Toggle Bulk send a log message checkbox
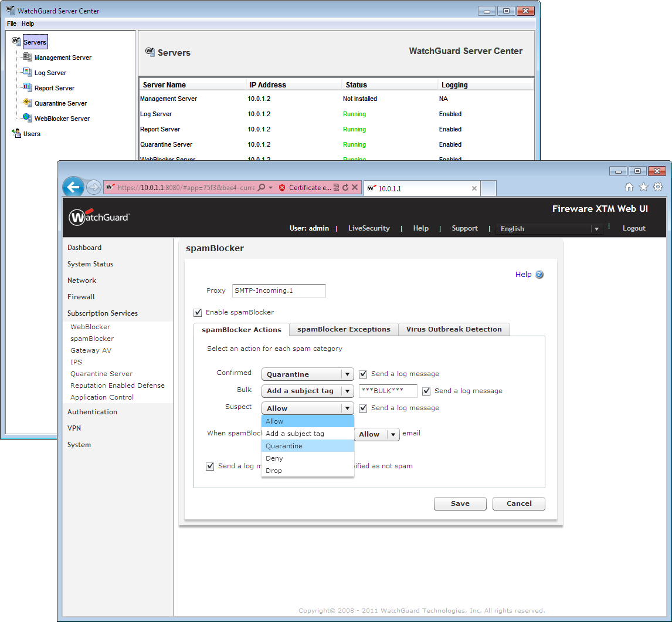This screenshot has width=672, height=622. click(x=426, y=391)
